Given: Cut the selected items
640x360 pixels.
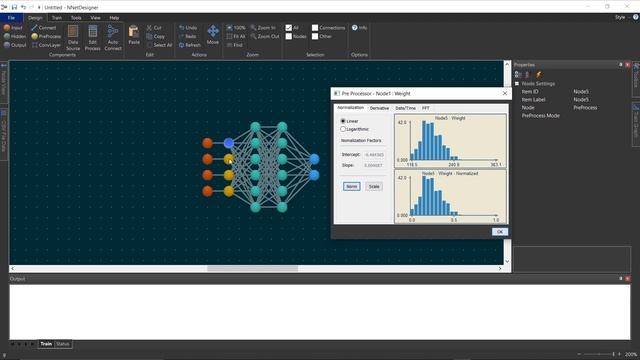Looking at the screenshot, I should pos(154,28).
